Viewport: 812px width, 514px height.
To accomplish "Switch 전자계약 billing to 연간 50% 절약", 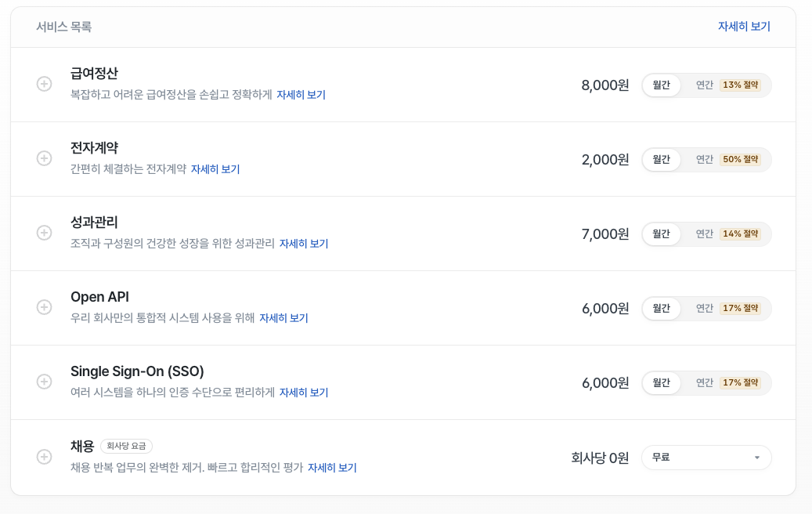I will pos(727,159).
